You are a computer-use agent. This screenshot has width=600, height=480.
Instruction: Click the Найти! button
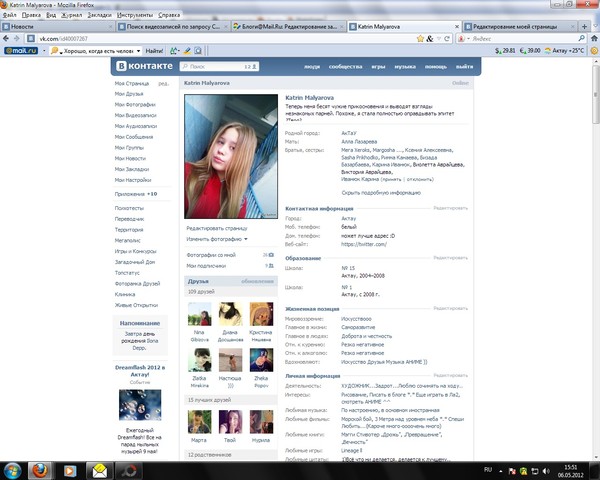tap(154, 51)
